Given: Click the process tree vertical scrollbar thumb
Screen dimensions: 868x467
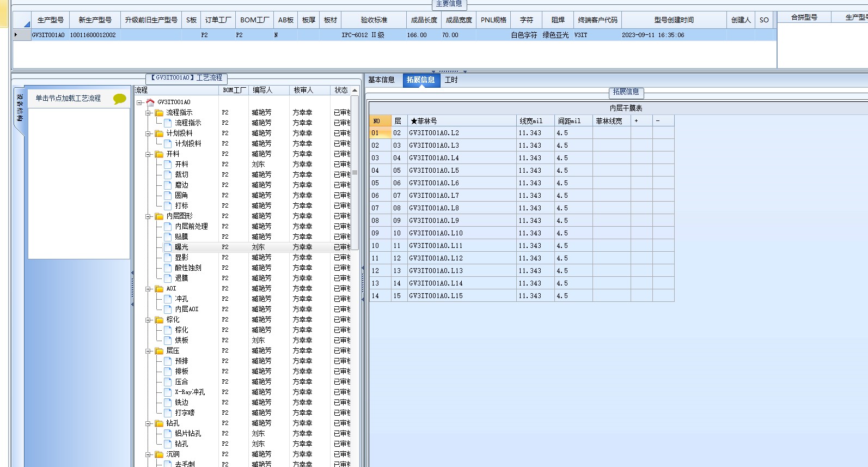Looking at the screenshot, I should pos(355,173).
